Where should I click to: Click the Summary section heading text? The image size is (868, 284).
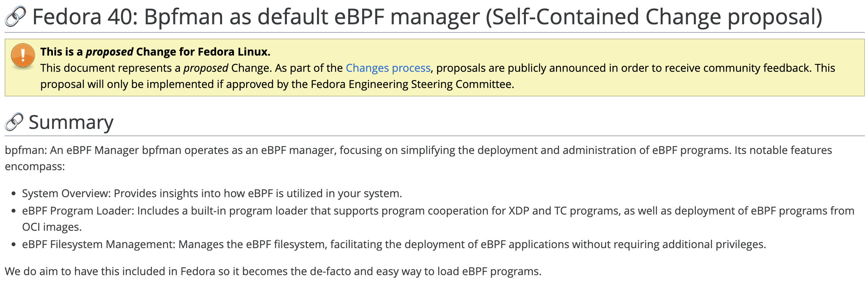[71, 123]
